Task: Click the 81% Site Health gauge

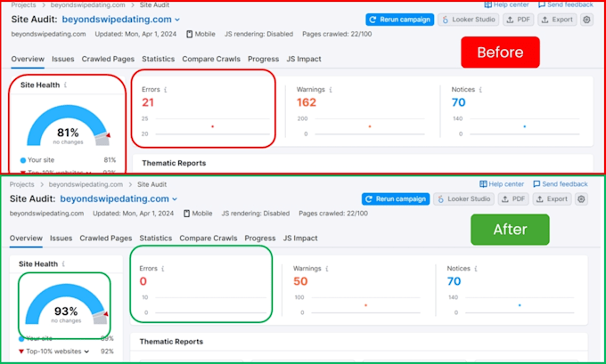Action: click(69, 125)
